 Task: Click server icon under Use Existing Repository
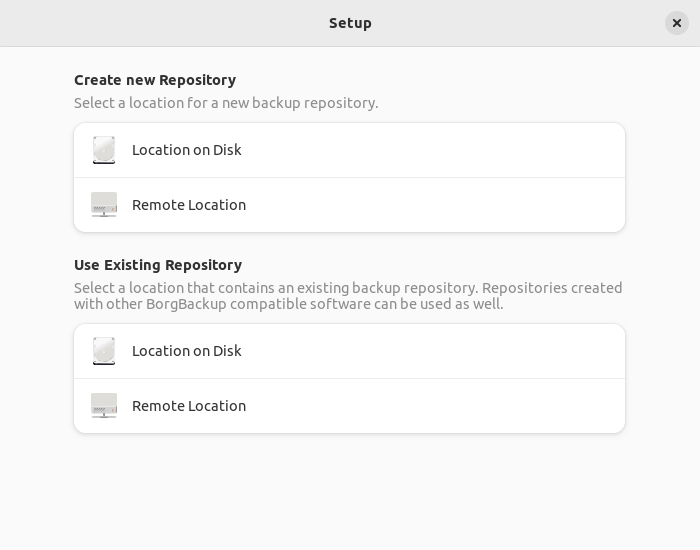click(x=104, y=406)
